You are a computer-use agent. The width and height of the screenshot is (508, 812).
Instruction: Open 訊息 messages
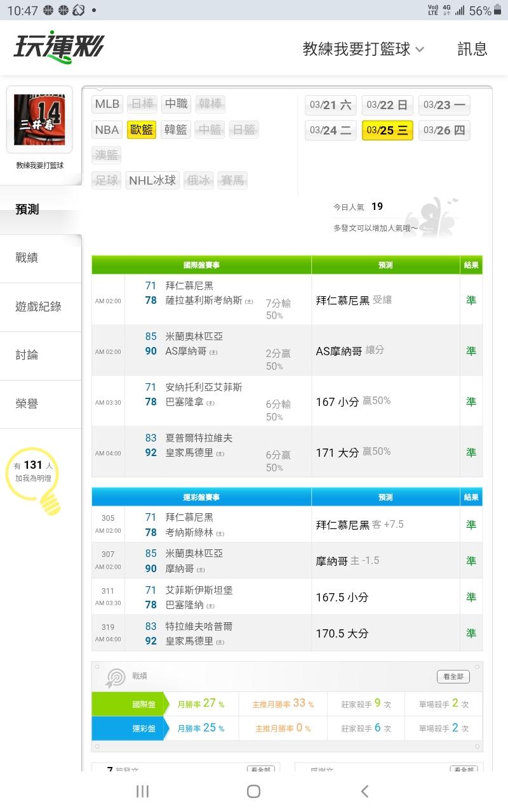pos(472,49)
